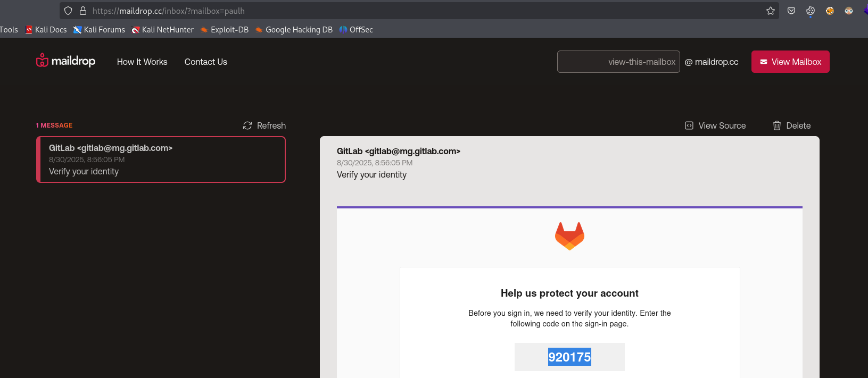Click the @ maildrop.cc domain label
Screen dimensions: 868x378
click(x=712, y=62)
